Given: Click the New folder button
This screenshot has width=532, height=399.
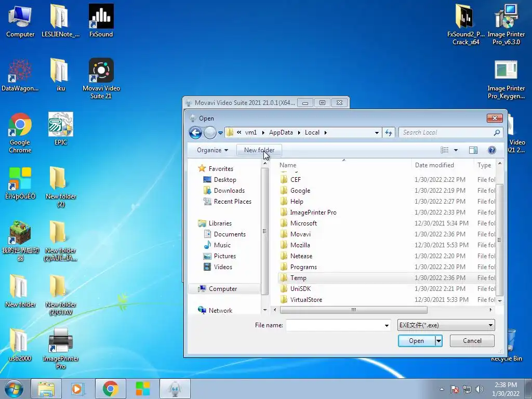Looking at the screenshot, I should tap(259, 150).
